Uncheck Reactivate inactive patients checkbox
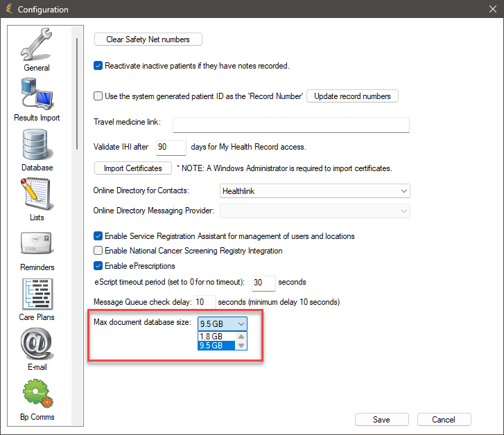The height and width of the screenshot is (435, 504). click(x=98, y=66)
